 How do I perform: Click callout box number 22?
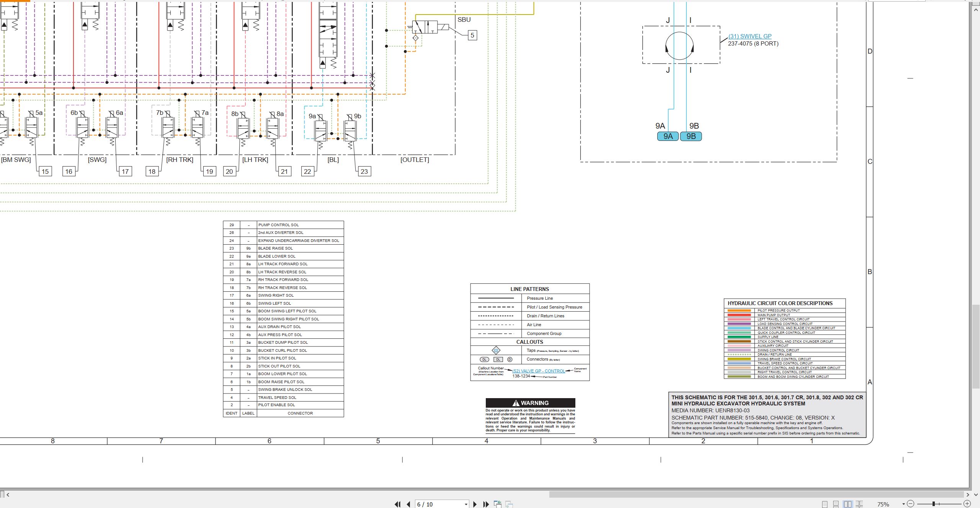(308, 172)
